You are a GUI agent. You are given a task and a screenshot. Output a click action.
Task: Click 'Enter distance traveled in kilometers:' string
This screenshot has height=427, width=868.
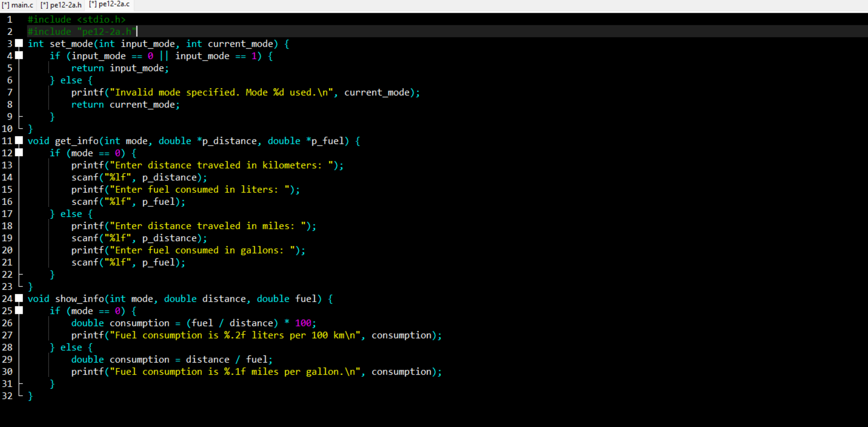coord(222,165)
